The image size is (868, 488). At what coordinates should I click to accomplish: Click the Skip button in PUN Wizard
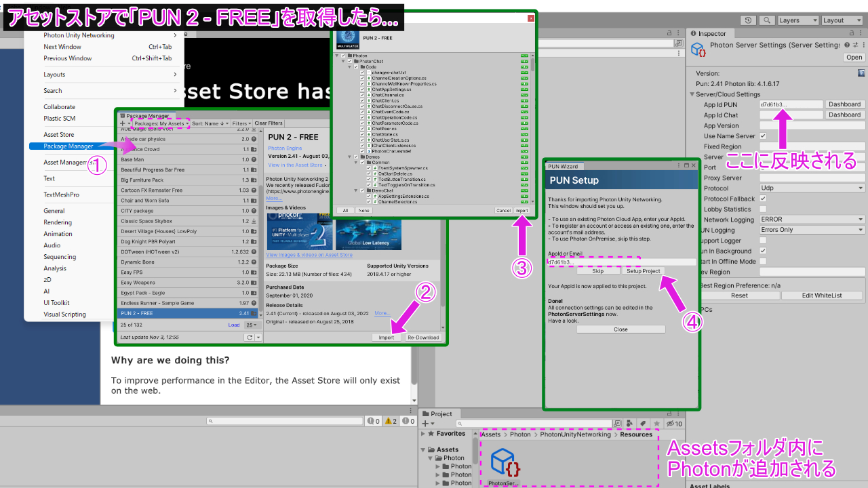coord(597,271)
